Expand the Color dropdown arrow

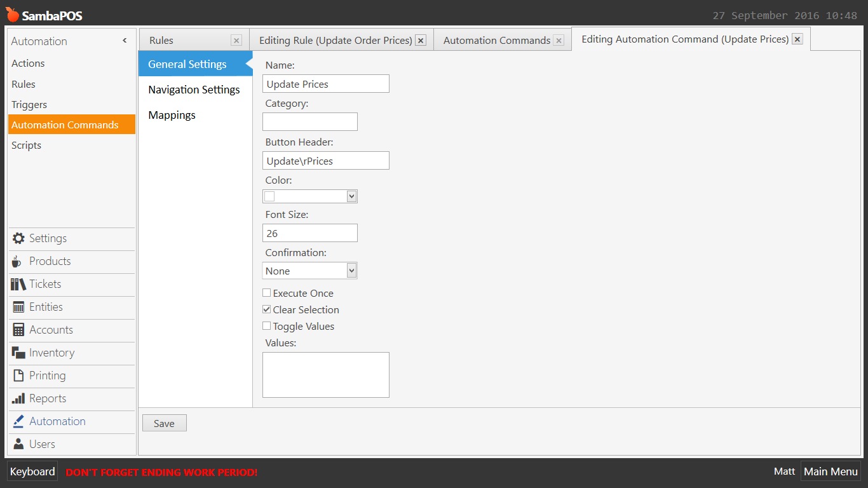click(351, 196)
